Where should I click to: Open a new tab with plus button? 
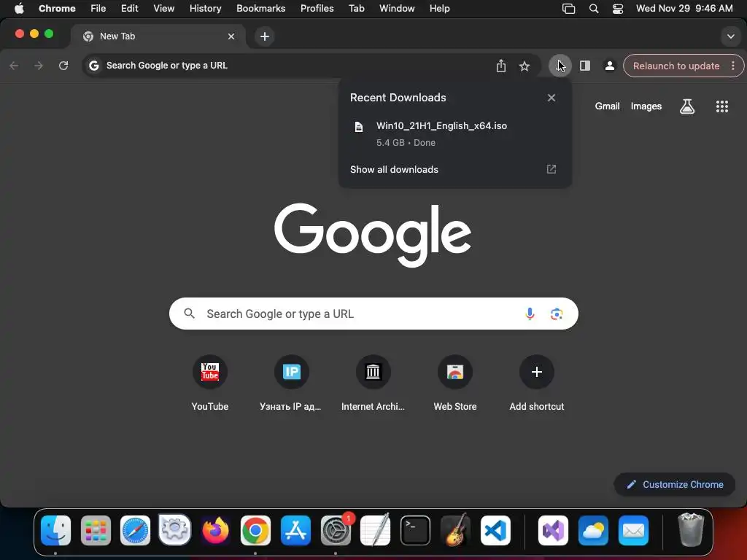264,36
